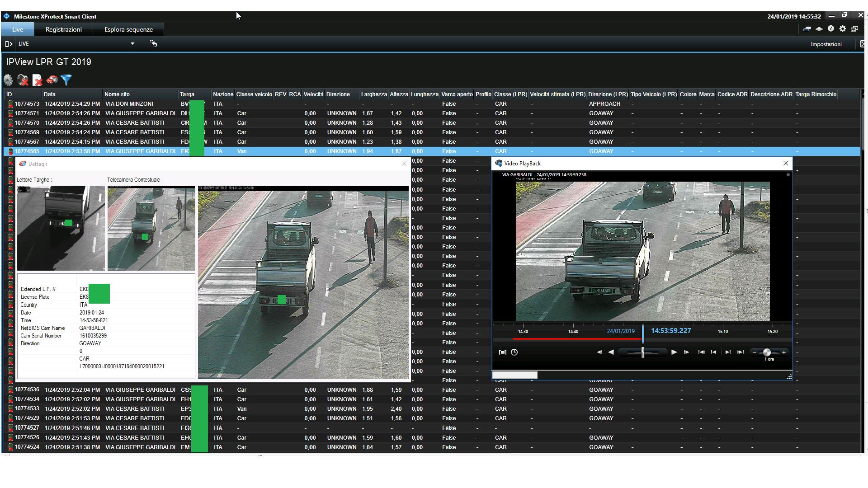868x488 pixels.
Task: Sort by Nome sito column header
Action: coord(140,94)
